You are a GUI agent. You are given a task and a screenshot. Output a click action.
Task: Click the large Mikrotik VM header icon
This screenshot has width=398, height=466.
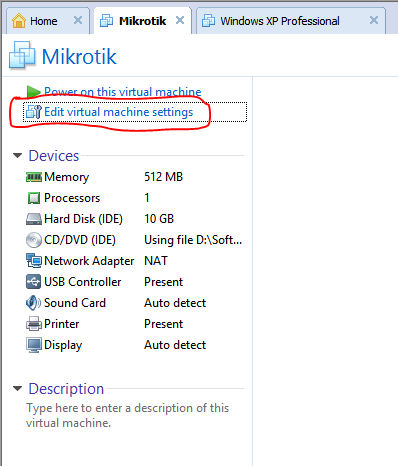22,55
